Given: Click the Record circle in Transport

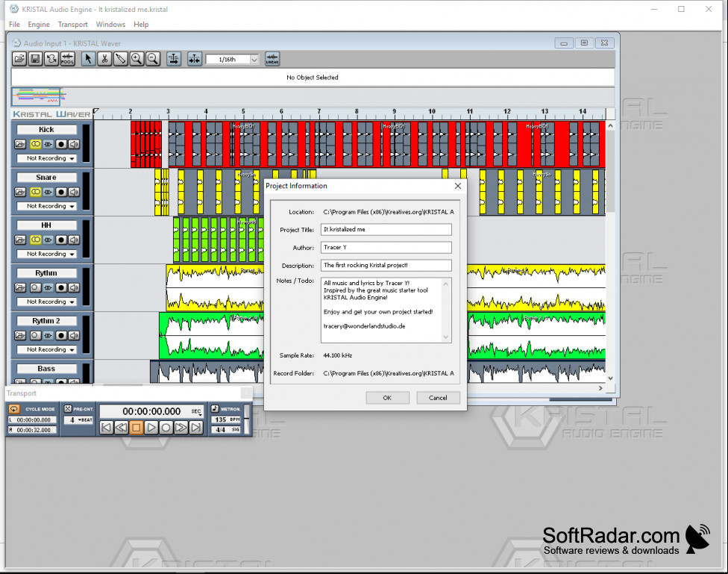Looking at the screenshot, I should pyautogui.click(x=166, y=428).
